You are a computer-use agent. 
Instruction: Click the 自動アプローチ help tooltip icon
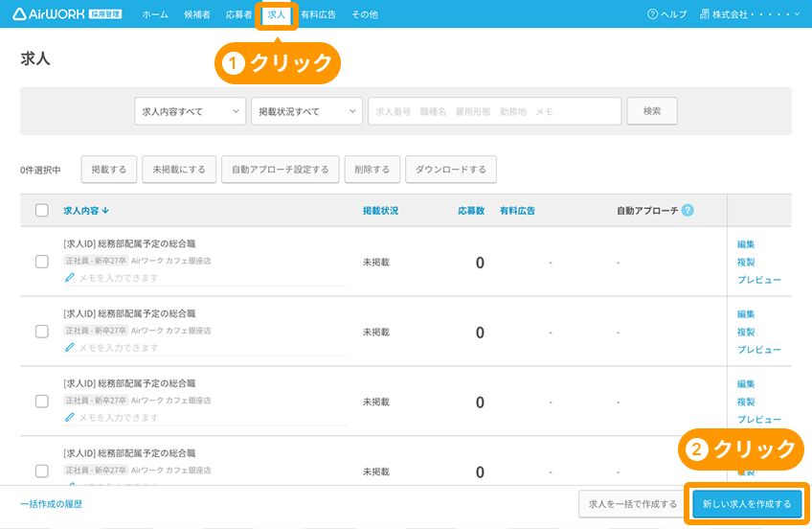(x=688, y=211)
